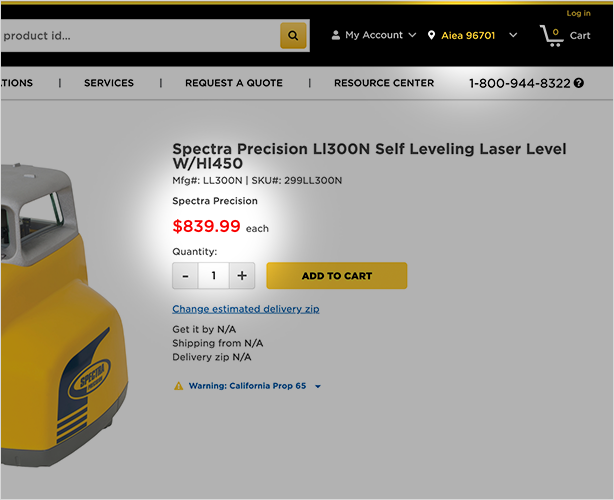Click Change estimated delivery zip link
This screenshot has width=614, height=500.
(x=246, y=309)
